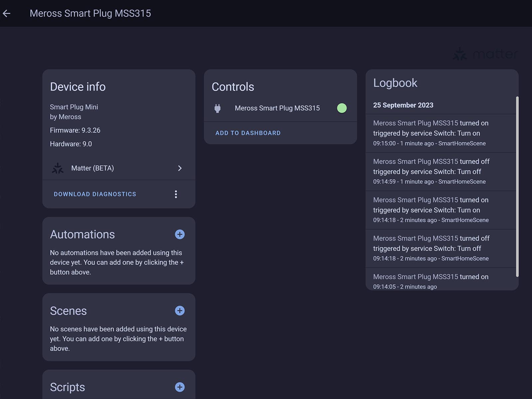532x399 pixels.
Task: Click SmartHomeScene link in 09:14:18 turned on entry
Action: (465, 220)
